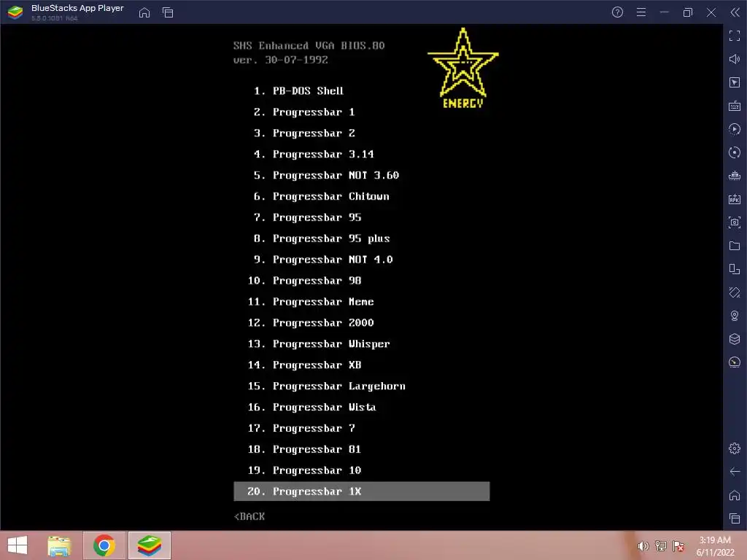Open Google Chrome from the taskbar
This screenshot has height=560, width=747.
coord(104,545)
